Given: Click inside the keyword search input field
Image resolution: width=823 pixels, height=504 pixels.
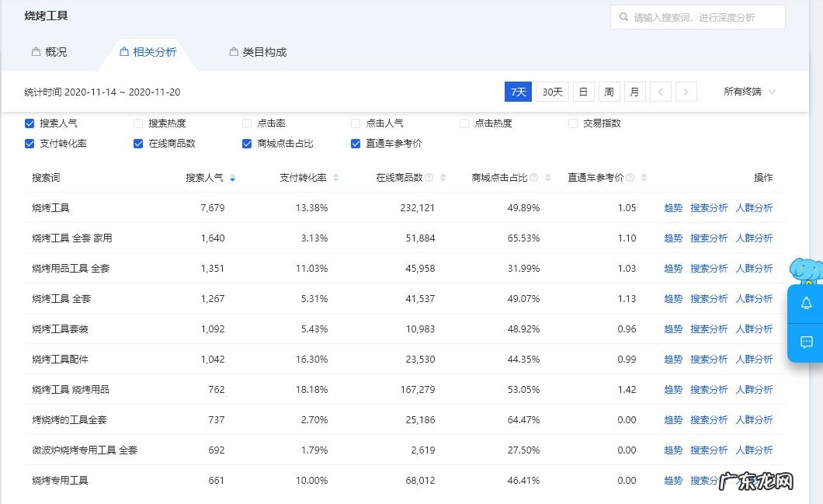Looking at the screenshot, I should [699, 17].
